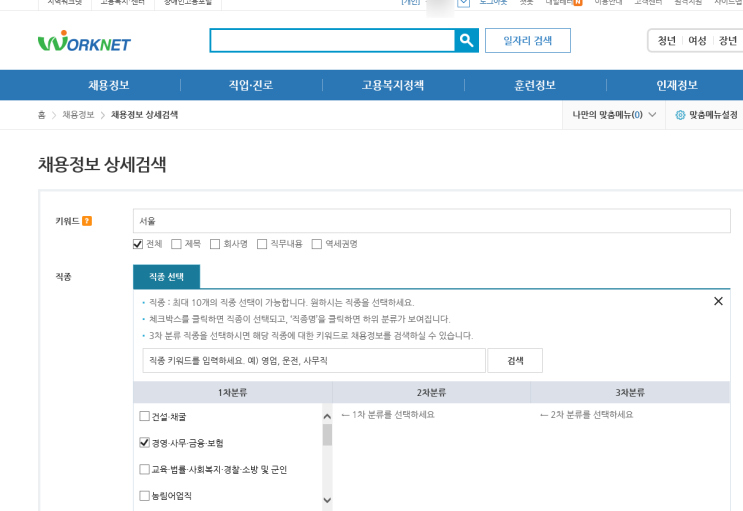Open the 직업·진로 main menu

pos(251,85)
